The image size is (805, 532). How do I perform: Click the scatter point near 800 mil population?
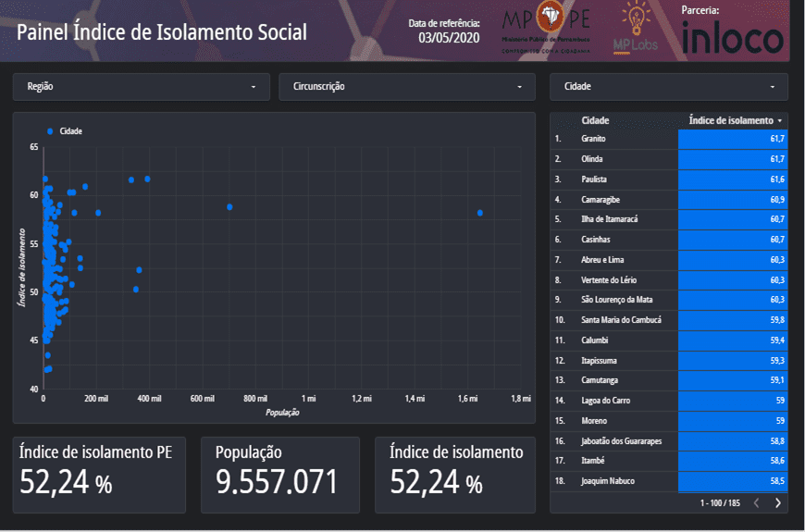pos(229,207)
